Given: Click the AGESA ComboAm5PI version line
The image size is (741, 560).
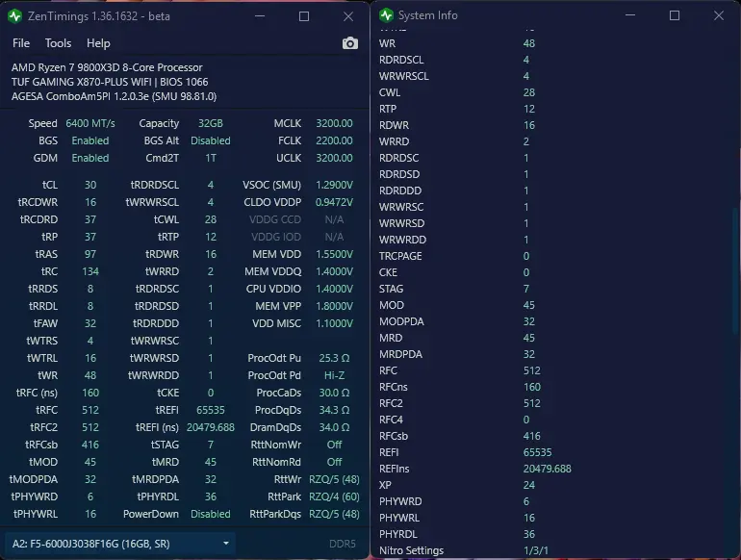Looking at the screenshot, I should click(x=114, y=96).
